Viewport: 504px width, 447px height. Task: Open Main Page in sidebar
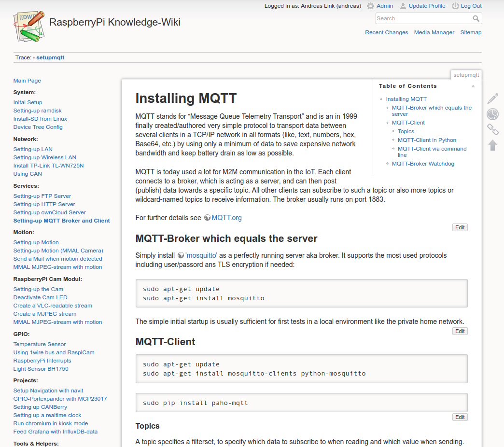click(27, 81)
